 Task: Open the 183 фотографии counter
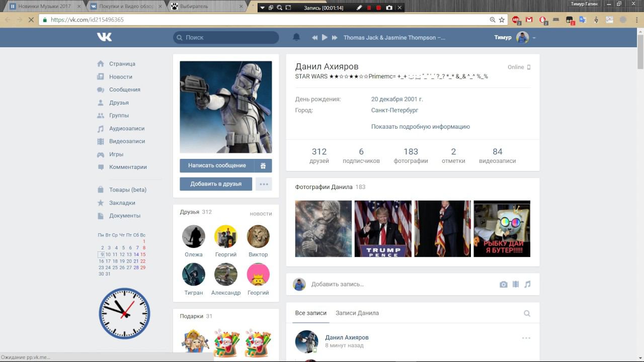click(x=411, y=155)
